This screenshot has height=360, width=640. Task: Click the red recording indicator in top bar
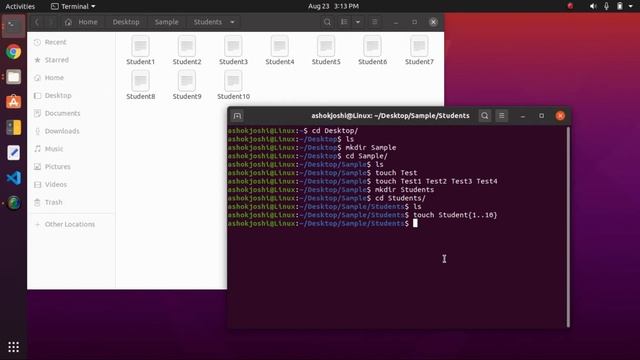click(570, 6)
